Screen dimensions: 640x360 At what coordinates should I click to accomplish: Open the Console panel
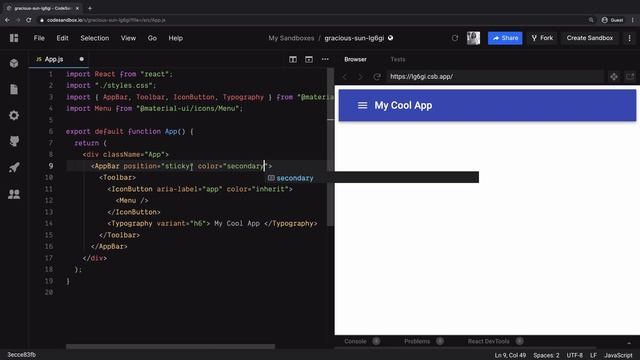click(361, 341)
